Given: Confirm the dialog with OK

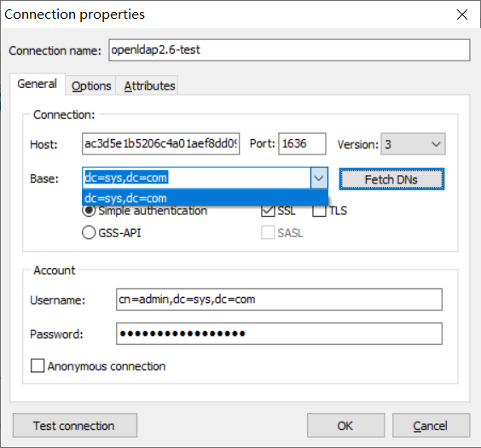Looking at the screenshot, I should pyautogui.click(x=345, y=425).
